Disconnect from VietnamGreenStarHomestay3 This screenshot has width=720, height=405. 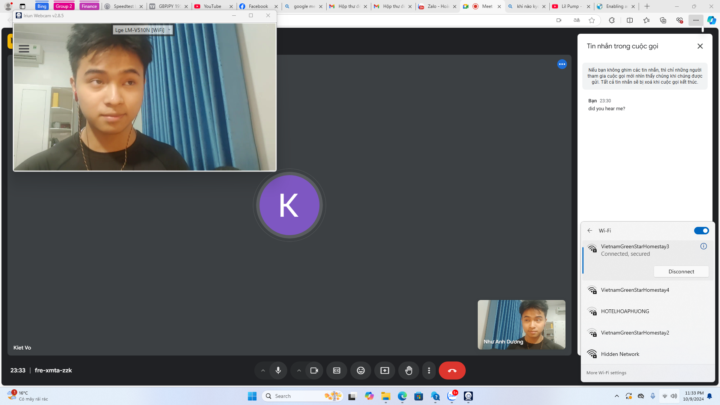tap(681, 271)
